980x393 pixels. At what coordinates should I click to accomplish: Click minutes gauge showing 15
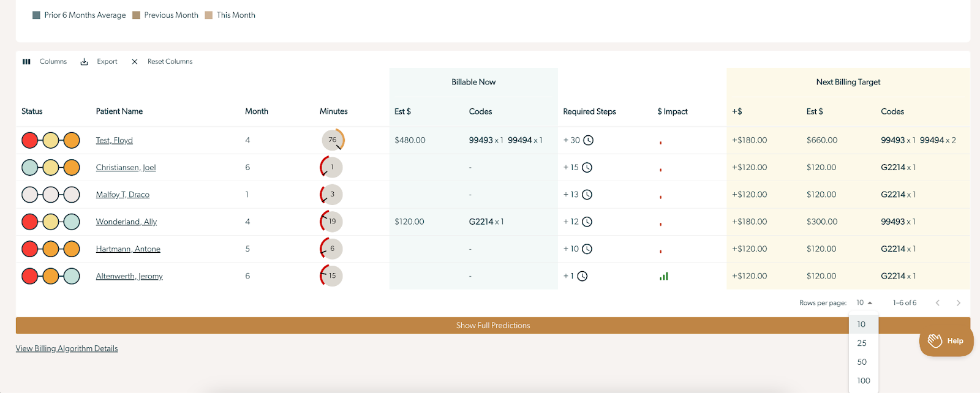tap(331, 276)
